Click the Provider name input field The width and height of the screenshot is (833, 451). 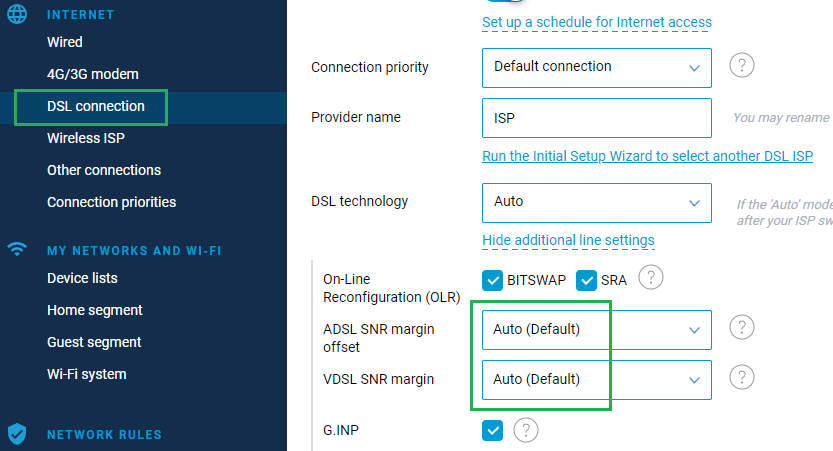pyautogui.click(x=596, y=117)
